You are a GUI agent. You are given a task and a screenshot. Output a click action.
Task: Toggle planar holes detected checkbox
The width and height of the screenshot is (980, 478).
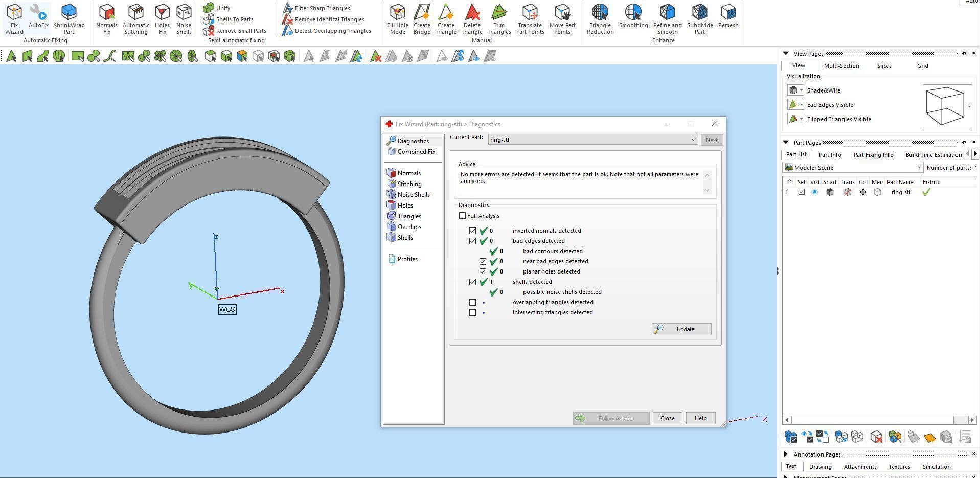[x=483, y=271]
